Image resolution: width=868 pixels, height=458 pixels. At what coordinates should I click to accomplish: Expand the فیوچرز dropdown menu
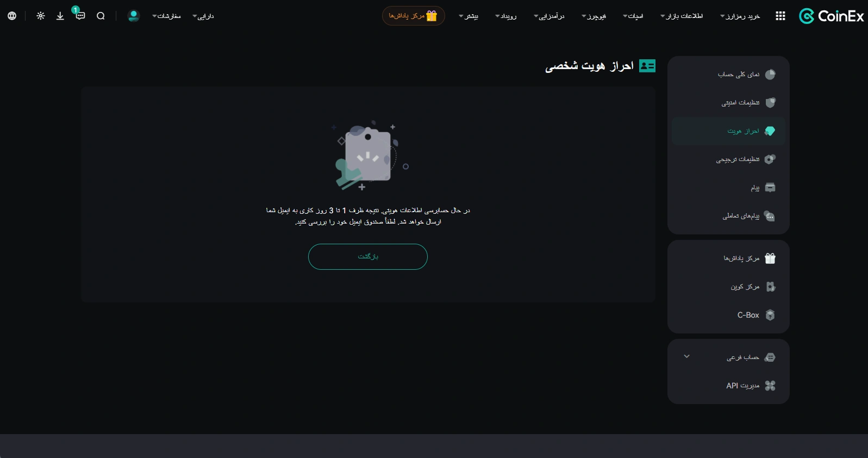pos(594,16)
